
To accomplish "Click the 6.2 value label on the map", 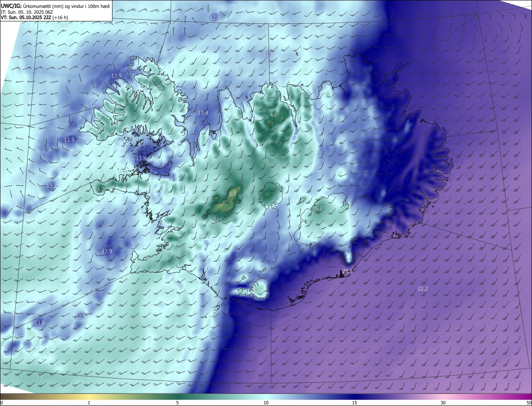I will (319, 208).
